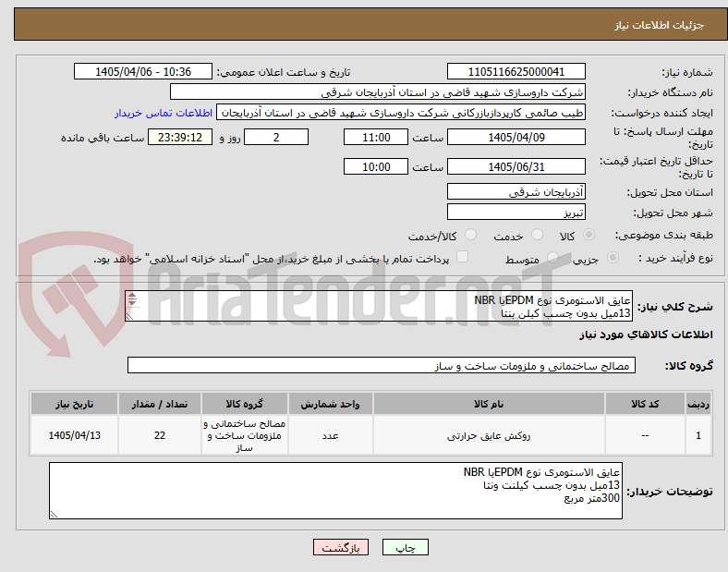Open اطلاعات تماس خریدار link

pyautogui.click(x=164, y=113)
